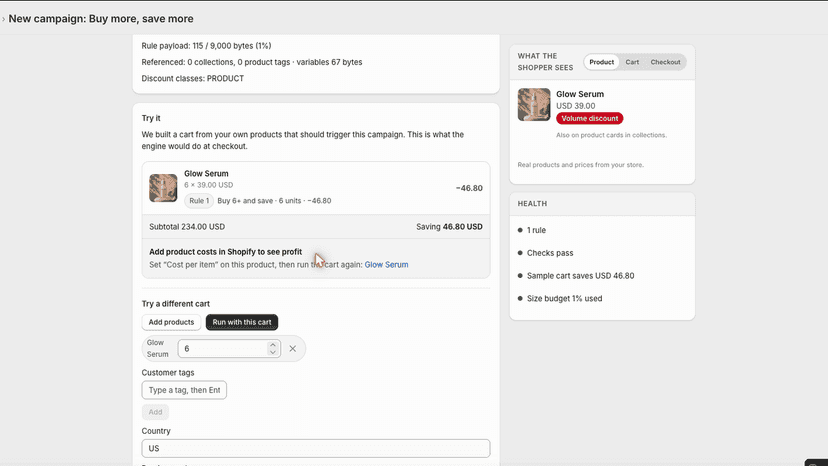Image resolution: width=828 pixels, height=466 pixels.
Task: Click the 'Saving 46.80 USD' text
Action: 449,227
